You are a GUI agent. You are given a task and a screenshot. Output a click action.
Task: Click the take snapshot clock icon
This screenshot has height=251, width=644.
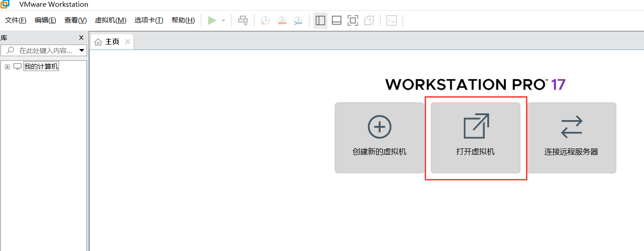click(265, 21)
